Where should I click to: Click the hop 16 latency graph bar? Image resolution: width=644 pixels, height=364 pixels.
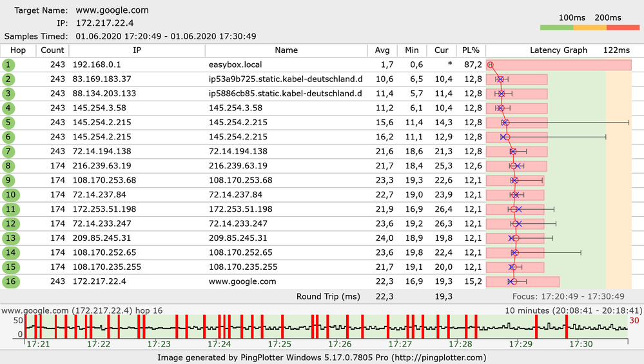[x=523, y=282]
